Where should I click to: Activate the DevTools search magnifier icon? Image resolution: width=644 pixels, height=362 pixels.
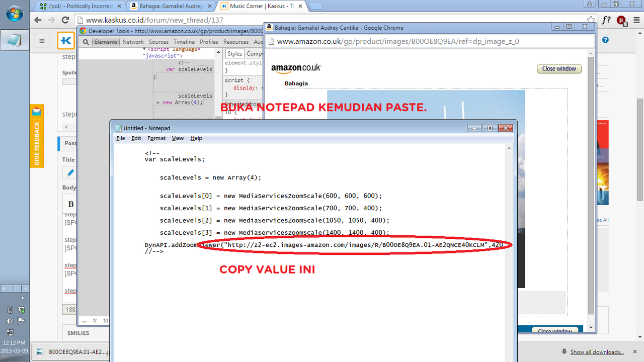(86, 42)
